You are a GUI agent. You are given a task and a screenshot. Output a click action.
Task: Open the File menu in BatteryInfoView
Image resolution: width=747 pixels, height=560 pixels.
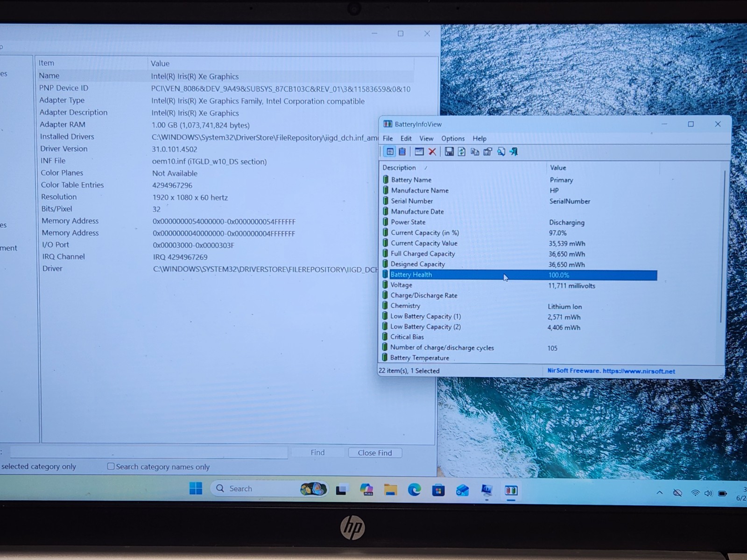[388, 139]
